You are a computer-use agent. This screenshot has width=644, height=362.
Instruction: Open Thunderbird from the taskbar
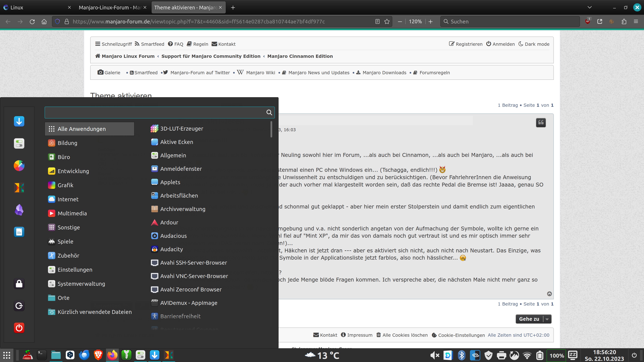pyautogui.click(x=84, y=355)
